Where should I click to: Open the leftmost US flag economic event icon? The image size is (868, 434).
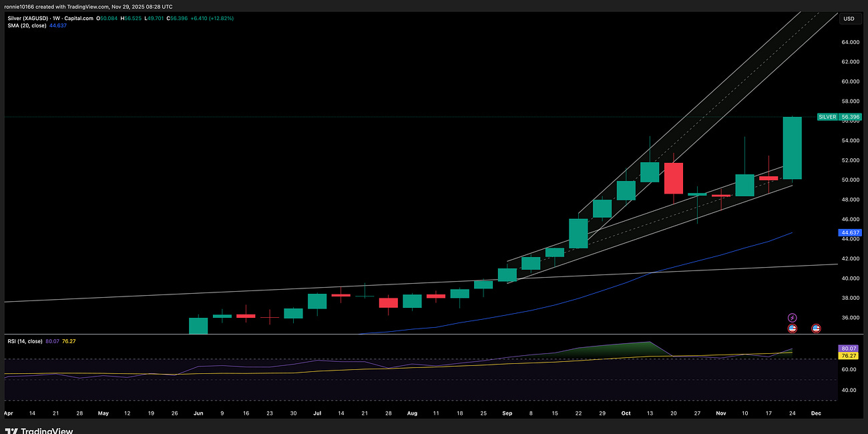(x=793, y=328)
